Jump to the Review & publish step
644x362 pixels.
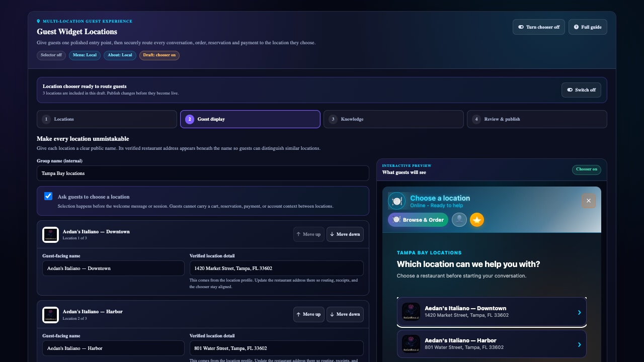[537, 119]
